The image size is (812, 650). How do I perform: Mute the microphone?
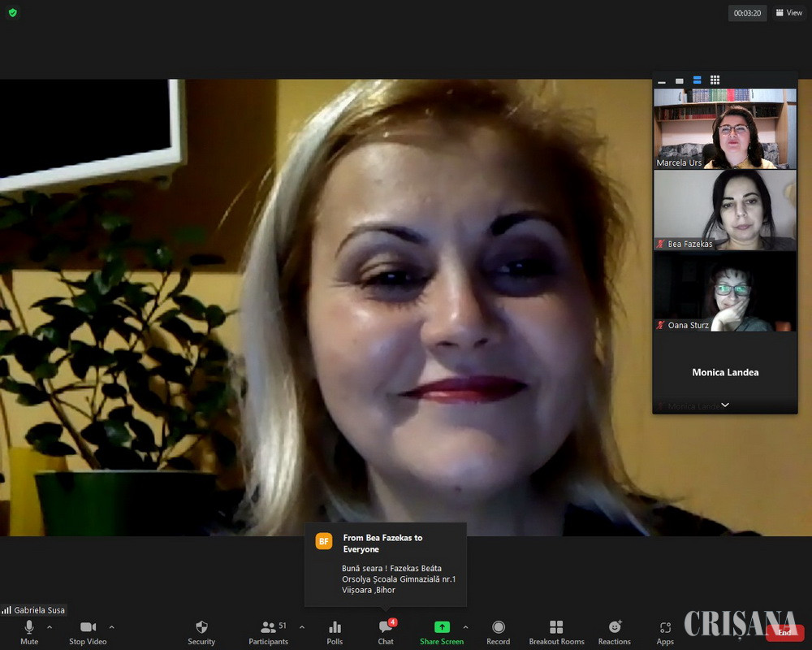pos(29,631)
